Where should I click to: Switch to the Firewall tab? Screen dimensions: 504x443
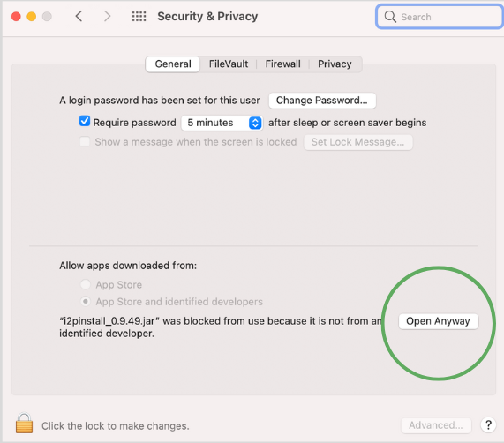(x=282, y=64)
